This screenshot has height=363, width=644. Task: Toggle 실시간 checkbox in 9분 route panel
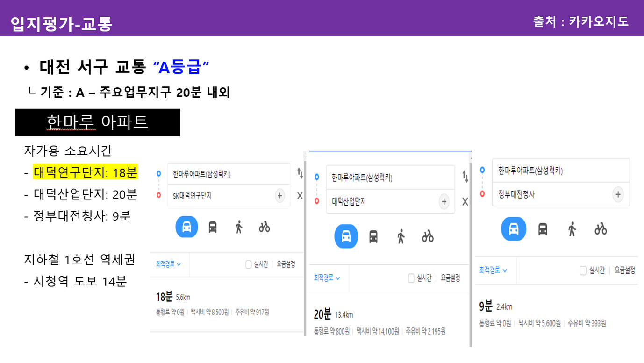coord(583,270)
